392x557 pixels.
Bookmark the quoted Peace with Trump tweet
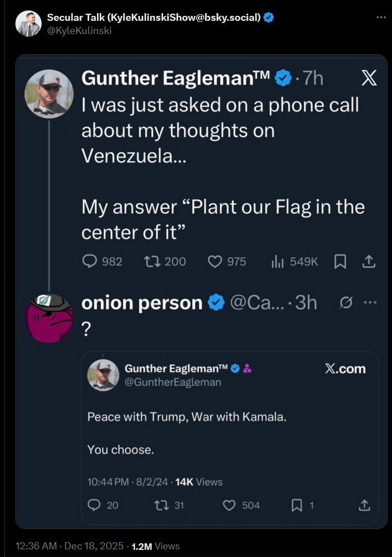[x=296, y=505]
